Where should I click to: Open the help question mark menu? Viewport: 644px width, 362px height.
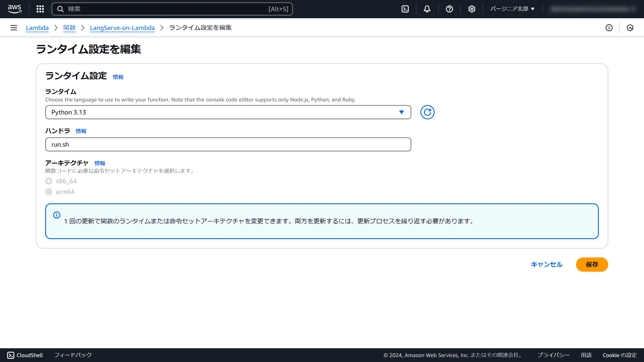tap(449, 9)
